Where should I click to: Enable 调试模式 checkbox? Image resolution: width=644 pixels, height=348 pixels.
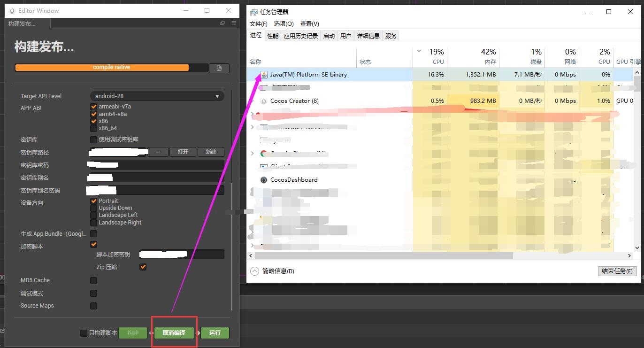click(94, 294)
